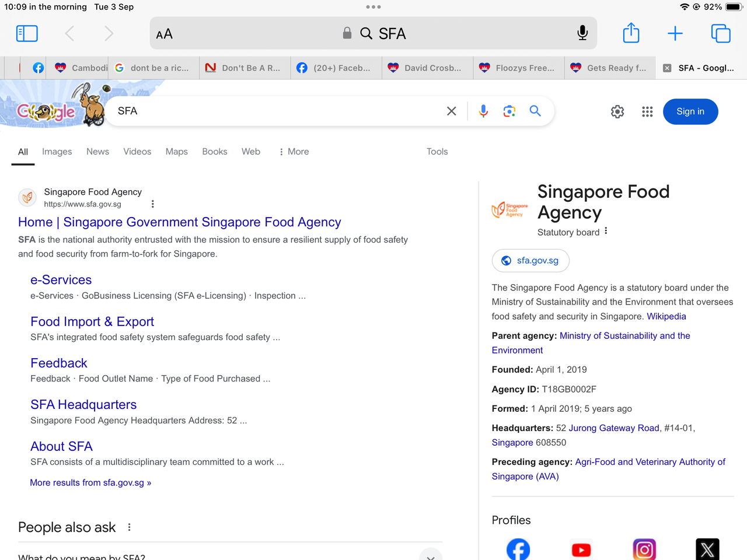Image resolution: width=747 pixels, height=560 pixels.
Task: Select the All results tab
Action: 23,152
